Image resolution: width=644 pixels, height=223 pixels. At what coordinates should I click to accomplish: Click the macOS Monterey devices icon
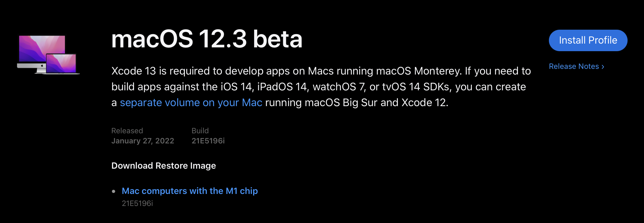[48, 55]
